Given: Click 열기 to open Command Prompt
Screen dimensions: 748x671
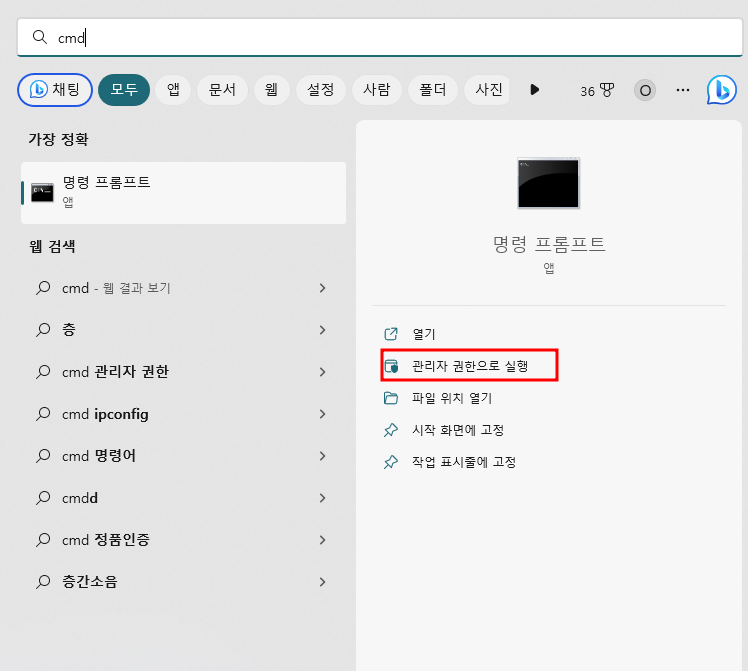Looking at the screenshot, I should pos(424,334).
